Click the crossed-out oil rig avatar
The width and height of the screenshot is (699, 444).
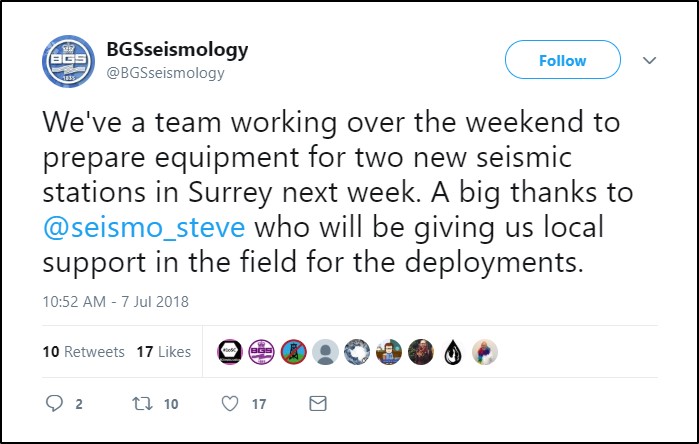(292, 352)
